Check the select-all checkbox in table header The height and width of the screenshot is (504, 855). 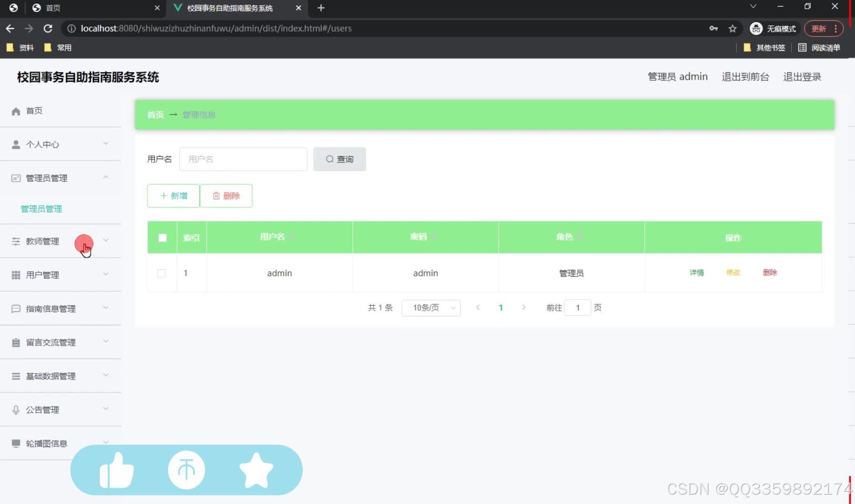162,238
